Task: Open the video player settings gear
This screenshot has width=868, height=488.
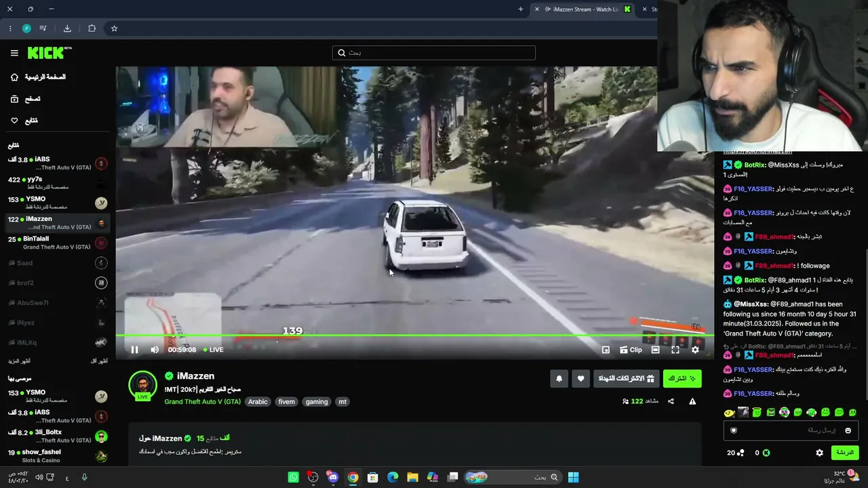Action: point(695,350)
